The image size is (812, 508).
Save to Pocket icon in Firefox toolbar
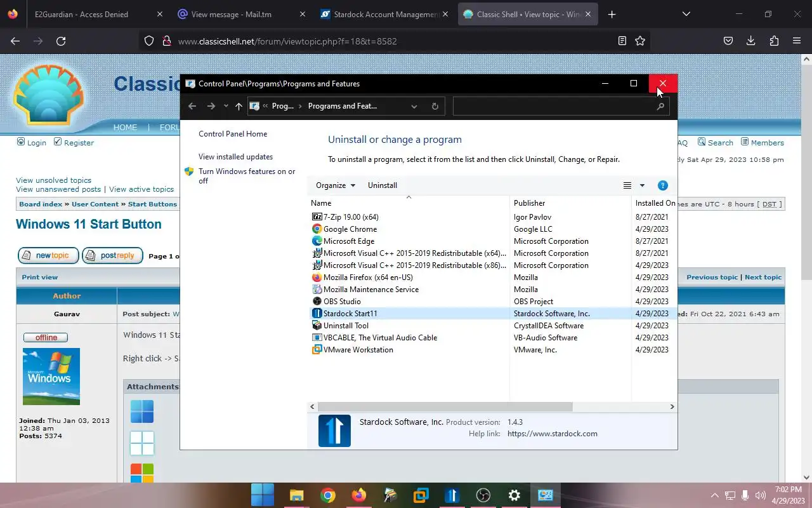pyautogui.click(x=728, y=41)
